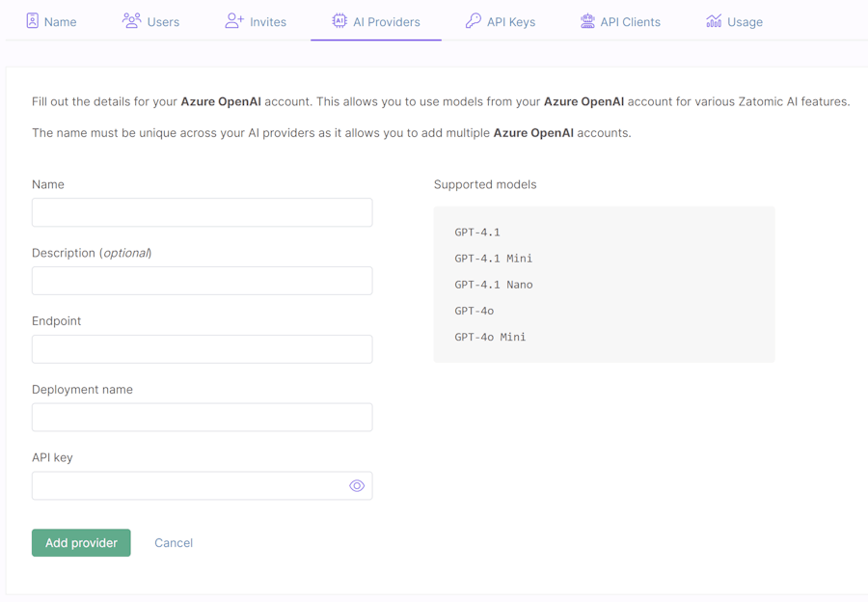
Task: Click the Description (optional) label
Action: pyautogui.click(x=92, y=253)
